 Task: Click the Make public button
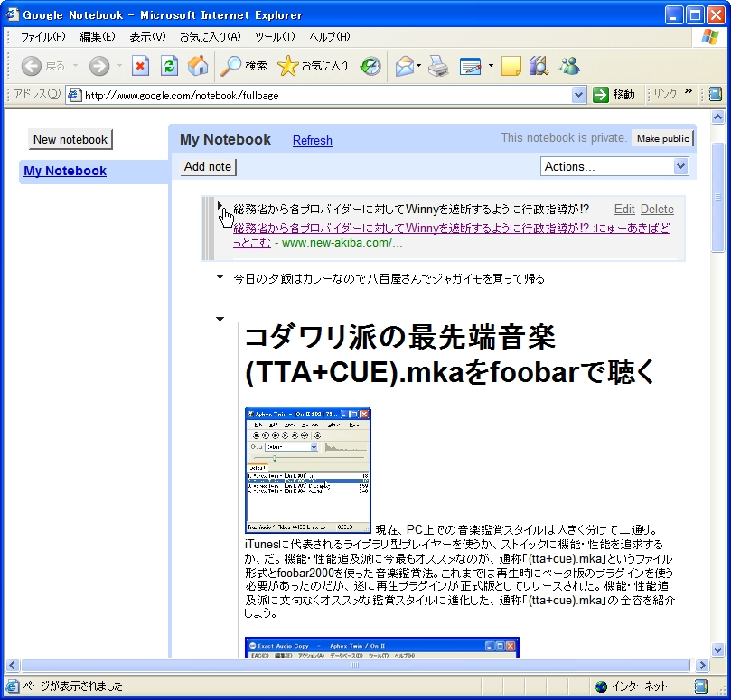[663, 138]
